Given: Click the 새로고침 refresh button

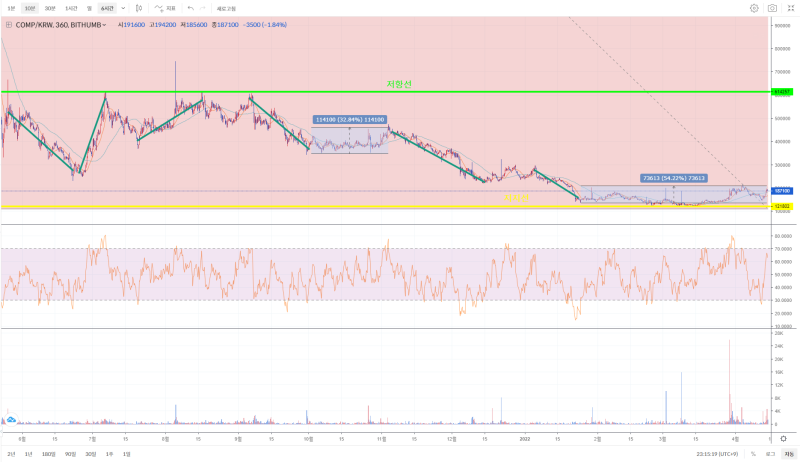Looking at the screenshot, I should click(226, 9).
